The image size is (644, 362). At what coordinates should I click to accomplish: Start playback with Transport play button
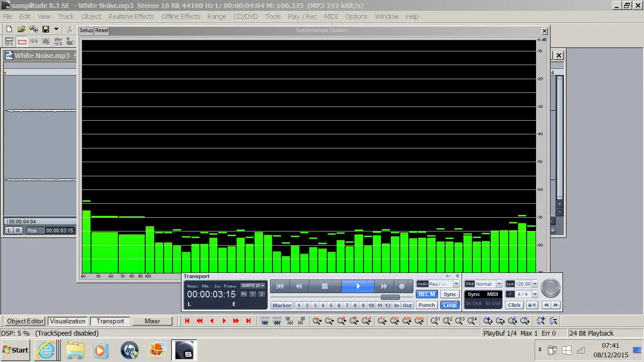(x=358, y=286)
